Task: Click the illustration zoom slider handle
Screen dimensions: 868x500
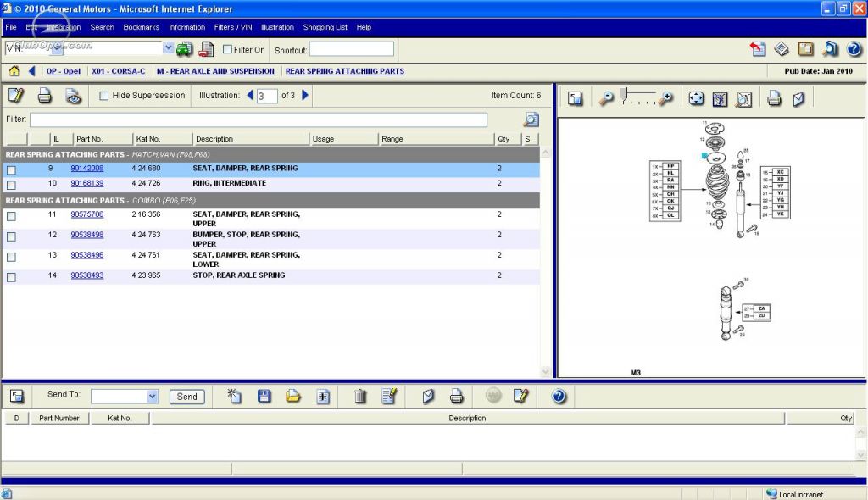Action: 624,95
